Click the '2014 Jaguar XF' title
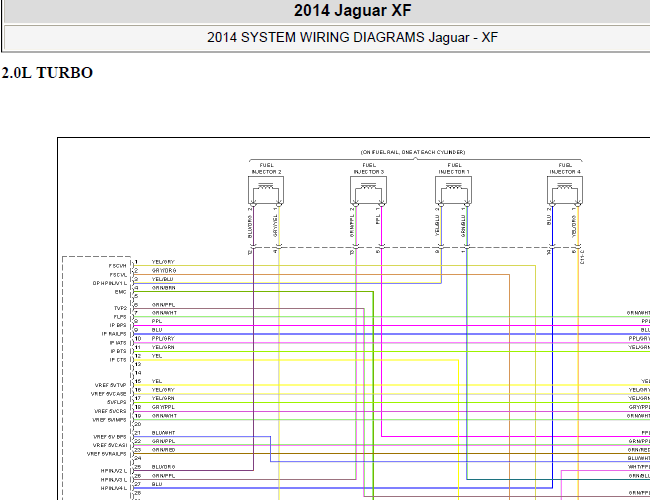 tap(352, 10)
